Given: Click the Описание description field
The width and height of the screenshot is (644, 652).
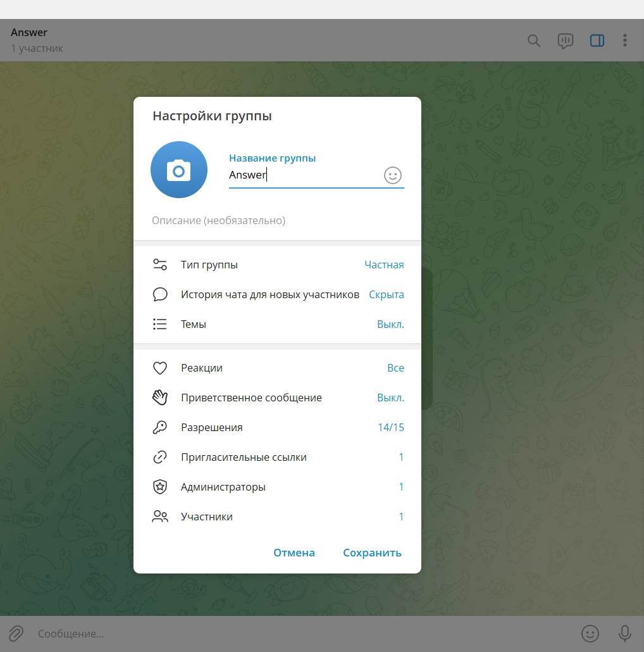Looking at the screenshot, I should pos(277,220).
